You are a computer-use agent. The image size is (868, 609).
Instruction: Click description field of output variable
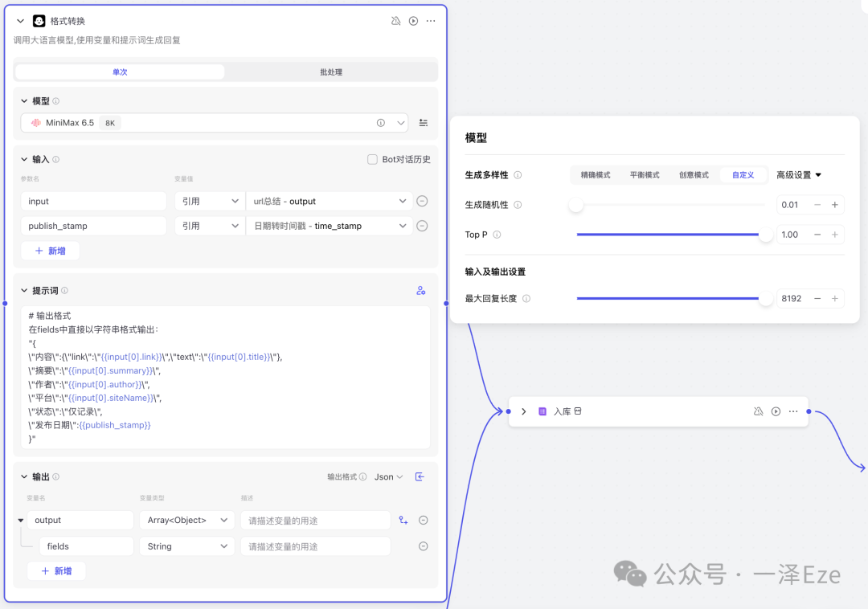316,521
